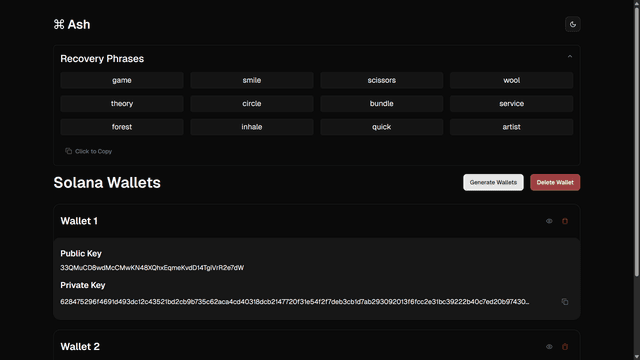Click the Wallet 1 private key string
The image size is (640, 360).
[x=295, y=302]
